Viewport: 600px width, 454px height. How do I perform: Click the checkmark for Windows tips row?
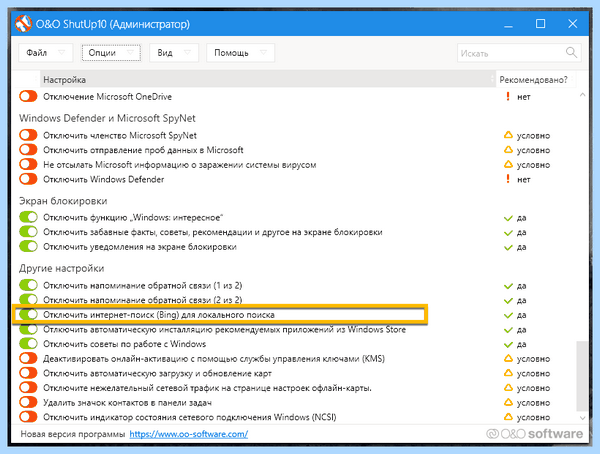pyautogui.click(x=508, y=345)
